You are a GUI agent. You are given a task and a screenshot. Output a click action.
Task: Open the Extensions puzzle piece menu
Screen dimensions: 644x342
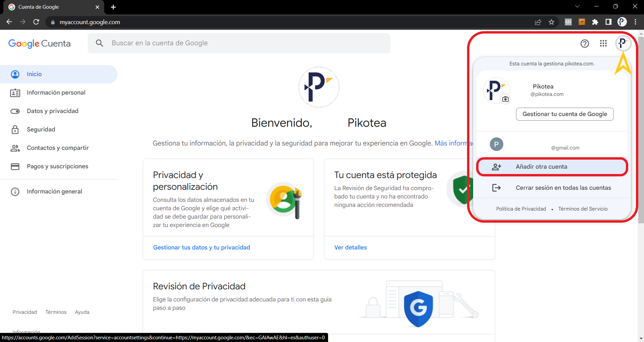coord(595,22)
